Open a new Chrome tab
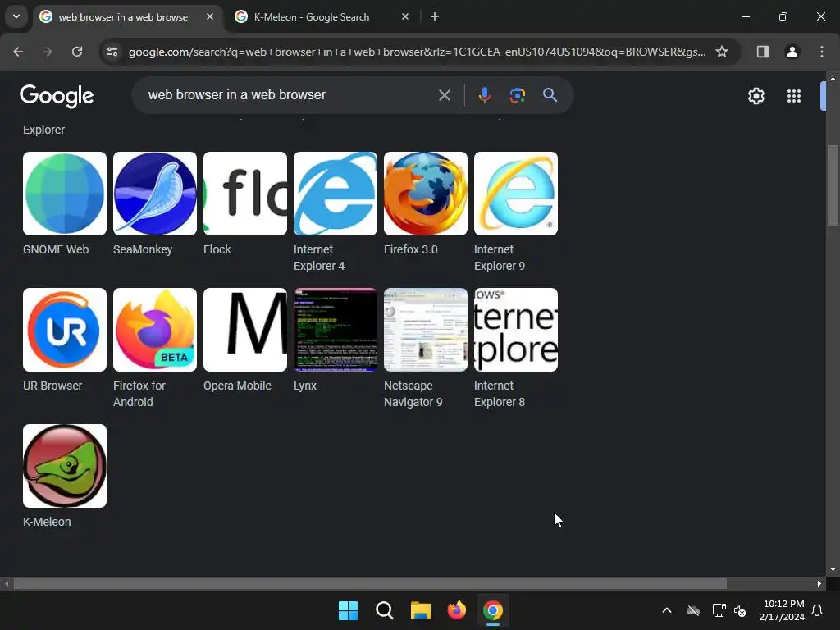 pos(435,16)
